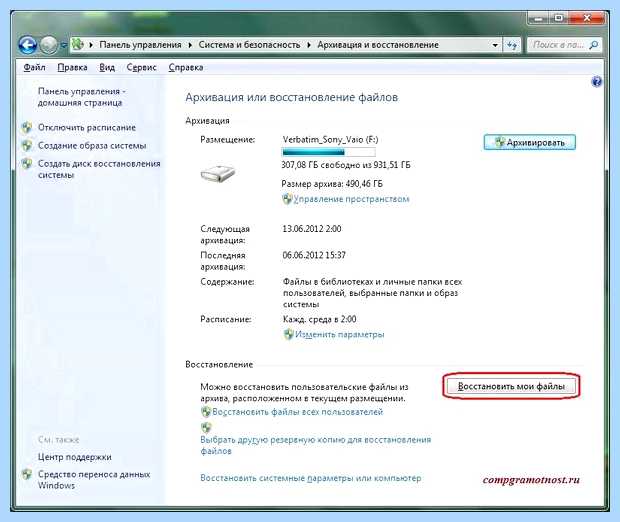Click shield icon beside Средство переноса данных
The height and width of the screenshot is (522, 620).
pyautogui.click(x=27, y=474)
